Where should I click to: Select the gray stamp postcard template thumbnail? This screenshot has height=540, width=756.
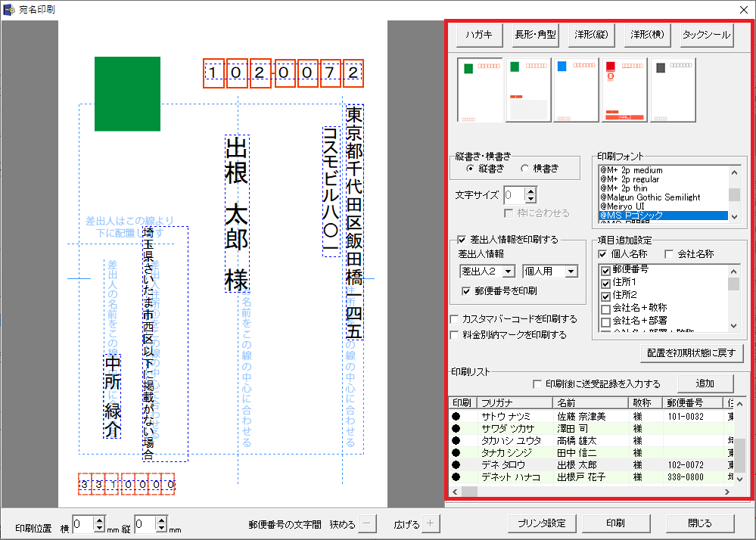(673, 90)
